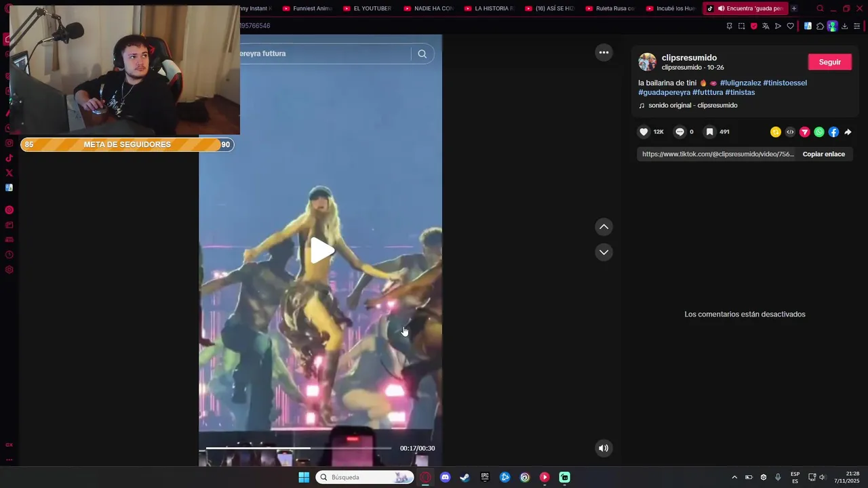Open the comments bubble icon
Screen dimensions: 868x488
pyautogui.click(x=679, y=132)
